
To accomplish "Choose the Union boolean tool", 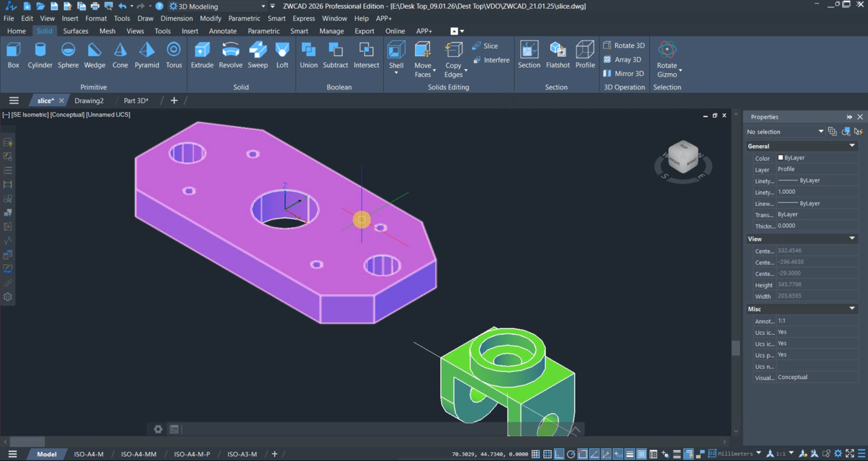I will (309, 55).
